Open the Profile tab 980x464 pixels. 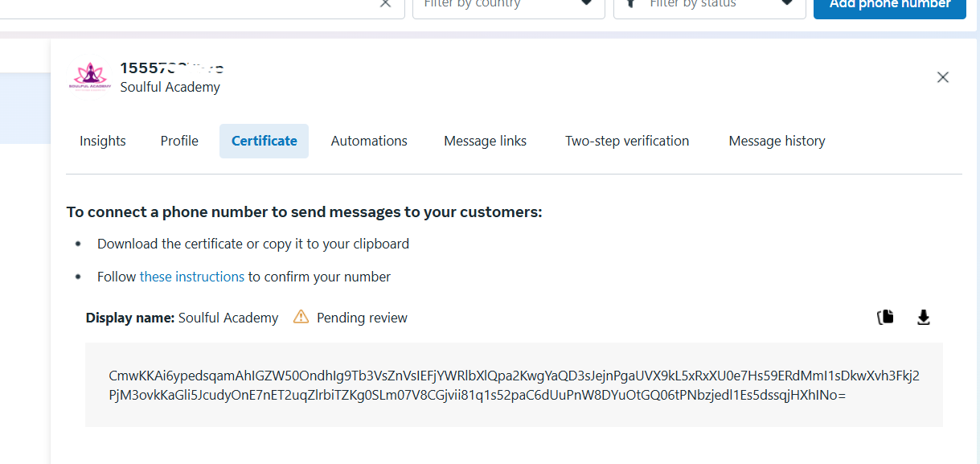pyautogui.click(x=179, y=141)
